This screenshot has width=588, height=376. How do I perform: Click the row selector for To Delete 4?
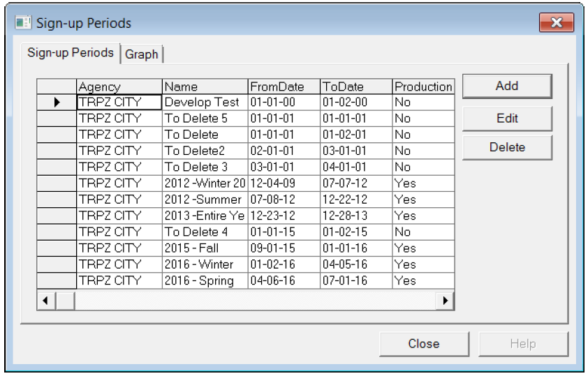coord(57,232)
